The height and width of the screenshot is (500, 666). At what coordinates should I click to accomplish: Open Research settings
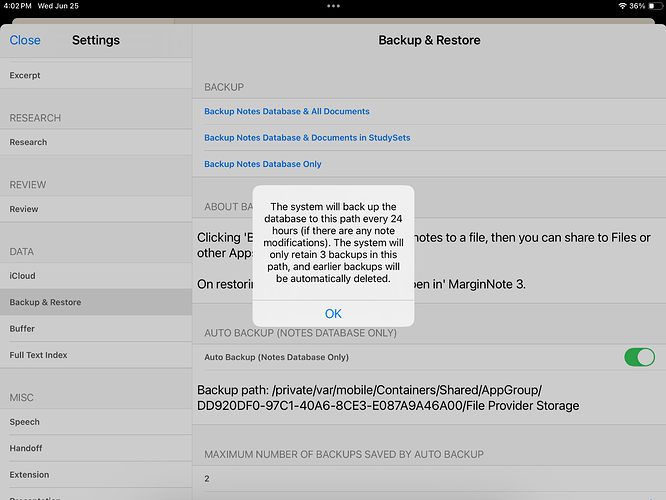tap(96, 142)
